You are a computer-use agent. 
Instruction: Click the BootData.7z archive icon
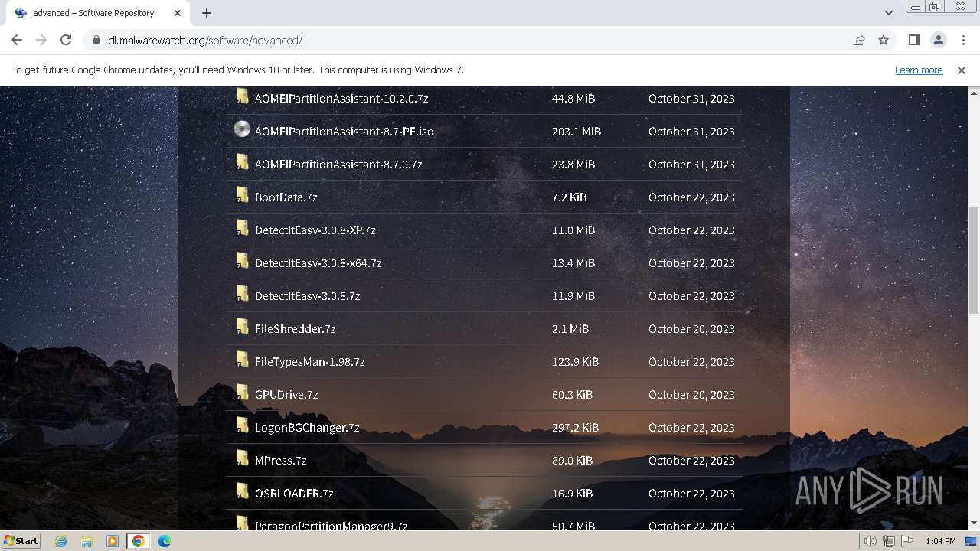click(242, 195)
